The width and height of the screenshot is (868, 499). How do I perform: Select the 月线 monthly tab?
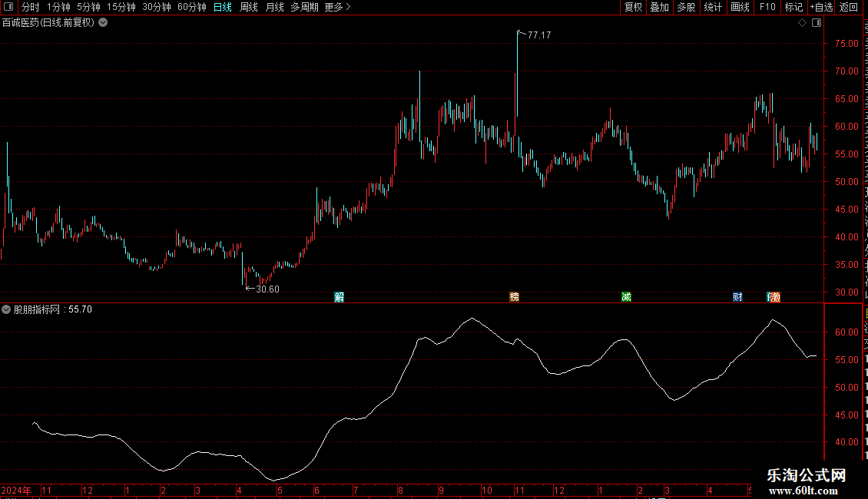coord(274,7)
